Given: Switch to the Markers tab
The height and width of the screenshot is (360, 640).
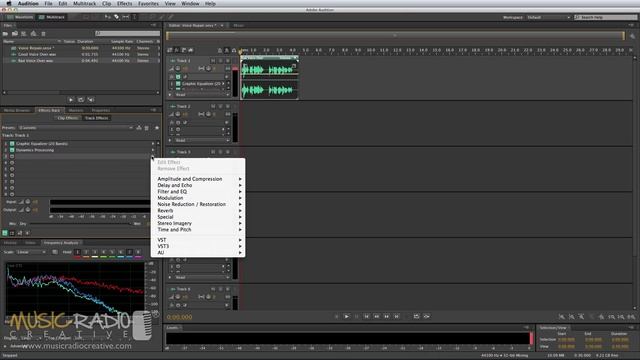Looking at the screenshot, I should click(x=76, y=110).
